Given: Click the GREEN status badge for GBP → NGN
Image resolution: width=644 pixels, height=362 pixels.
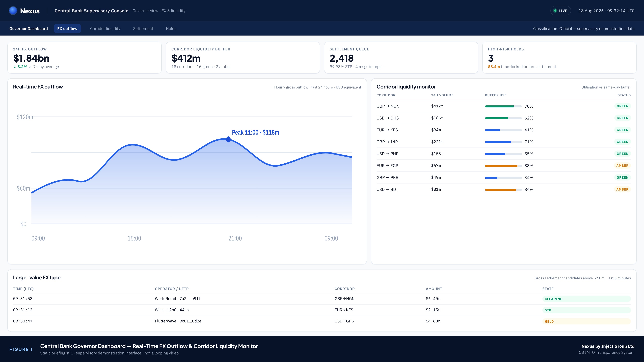Looking at the screenshot, I should pos(623,106).
